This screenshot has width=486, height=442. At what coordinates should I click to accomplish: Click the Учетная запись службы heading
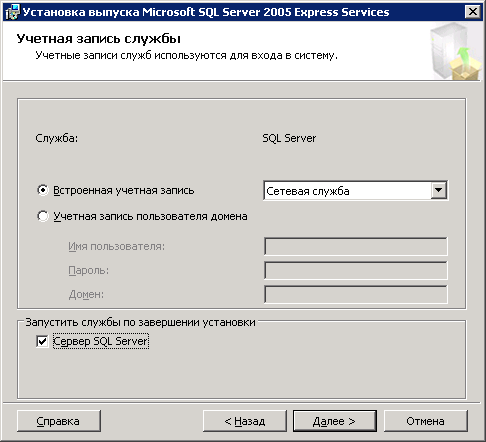pyautogui.click(x=99, y=39)
